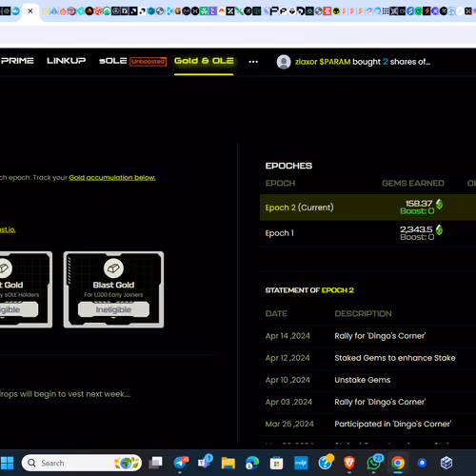This screenshot has height=476, width=476.
Task: Switch to the PRIME tab
Action: pyautogui.click(x=17, y=61)
